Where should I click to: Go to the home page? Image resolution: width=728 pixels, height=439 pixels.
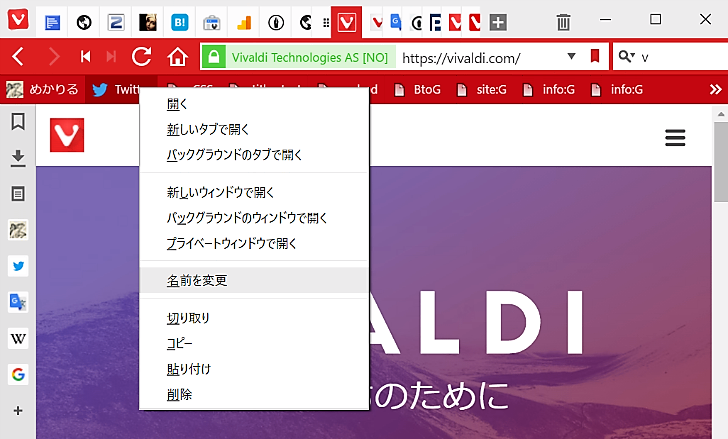coord(177,57)
